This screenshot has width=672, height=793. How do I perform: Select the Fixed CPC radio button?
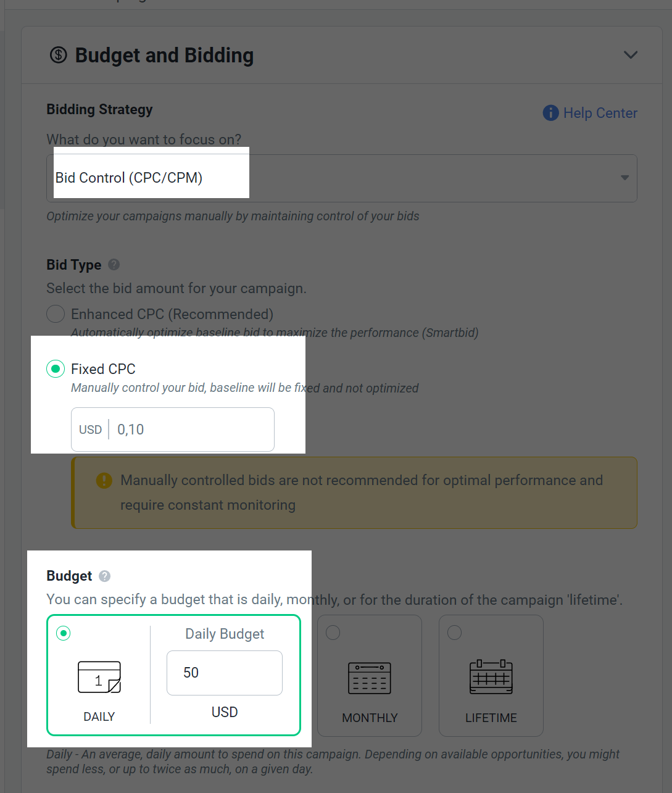coord(56,369)
